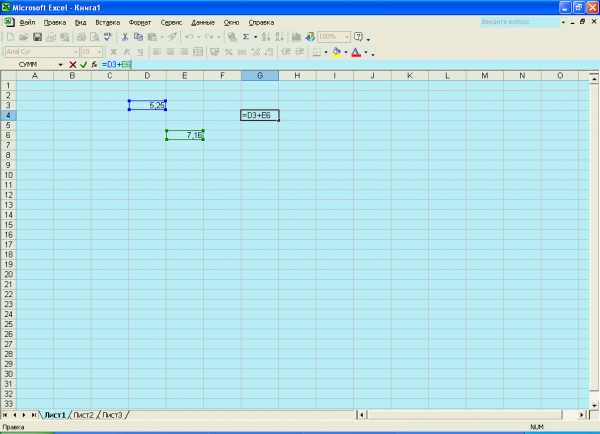Open the СУММ function name dropdown

[x=60, y=65]
